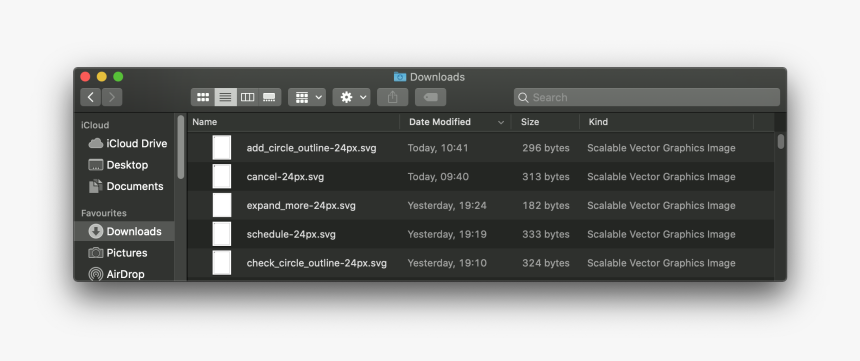
Task: Click the green zoom window button
Action: (118, 77)
